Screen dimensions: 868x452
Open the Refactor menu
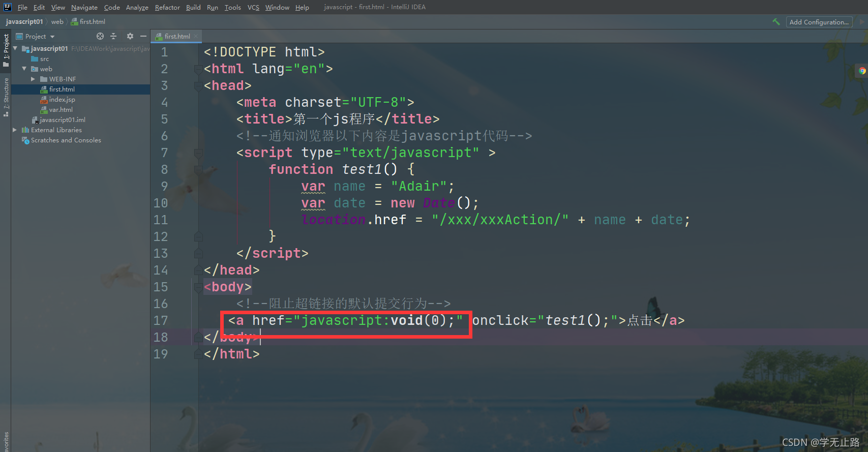[167, 7]
